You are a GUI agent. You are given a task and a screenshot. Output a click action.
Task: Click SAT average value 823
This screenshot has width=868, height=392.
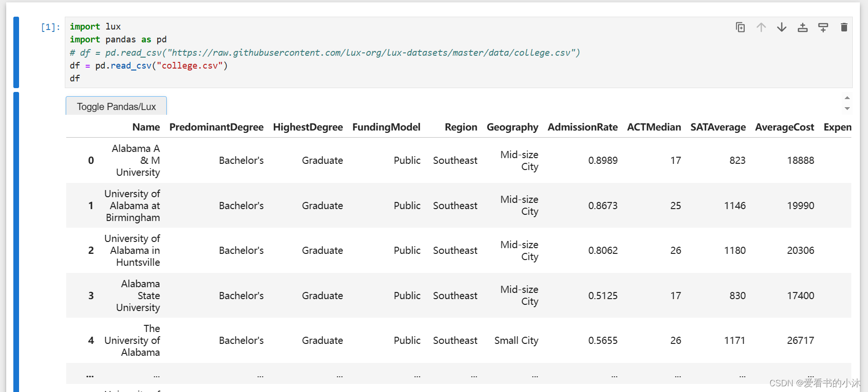737,161
